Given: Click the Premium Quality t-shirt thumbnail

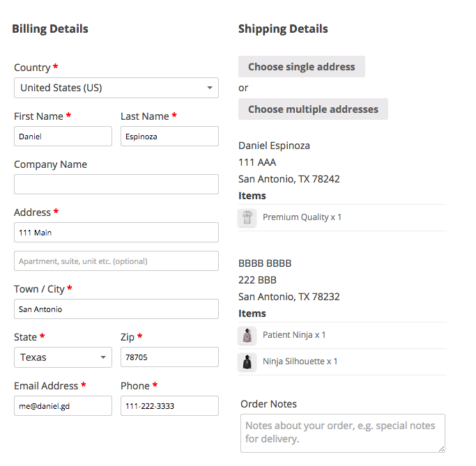Looking at the screenshot, I should pos(247,218).
